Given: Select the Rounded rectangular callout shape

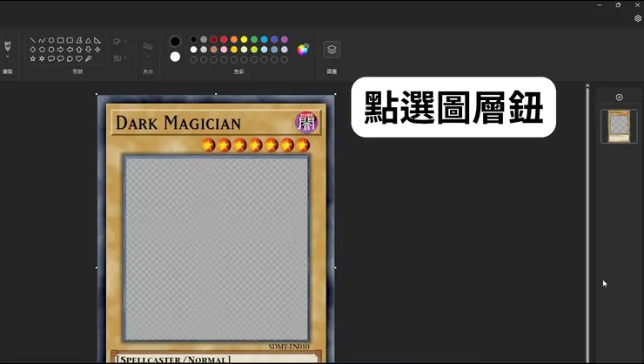Looking at the screenshot, I should click(x=51, y=58).
